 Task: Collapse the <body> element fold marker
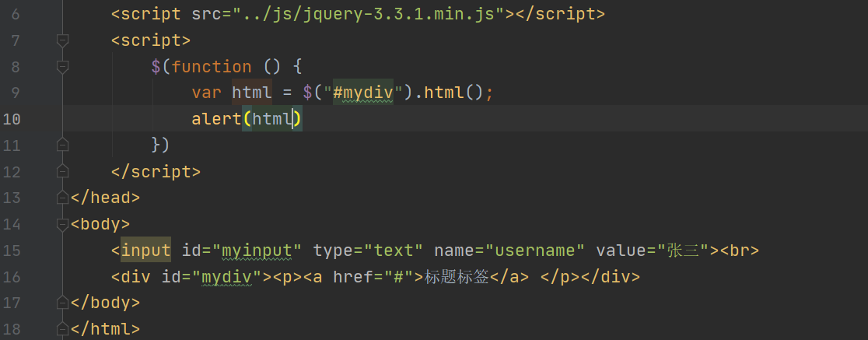pyautogui.click(x=62, y=224)
